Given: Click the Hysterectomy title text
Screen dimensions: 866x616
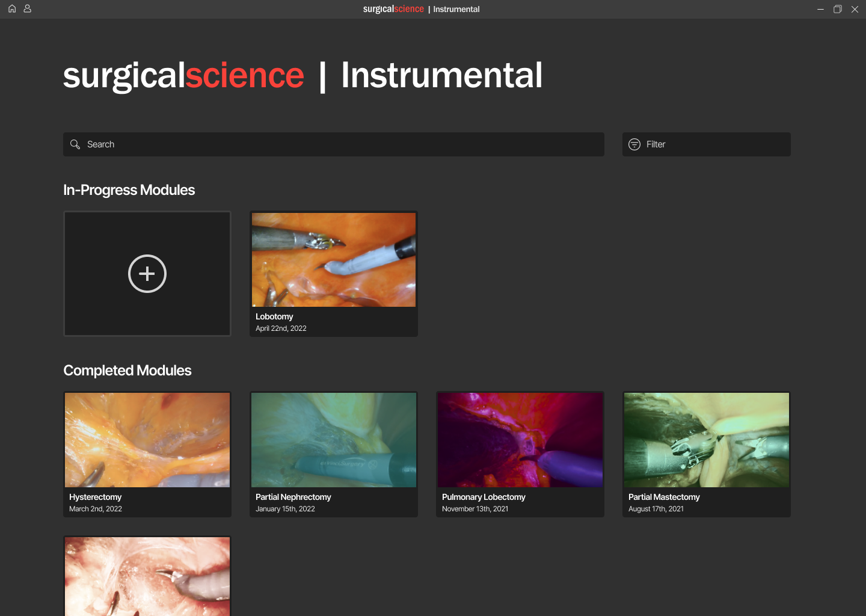Looking at the screenshot, I should pyautogui.click(x=95, y=497).
